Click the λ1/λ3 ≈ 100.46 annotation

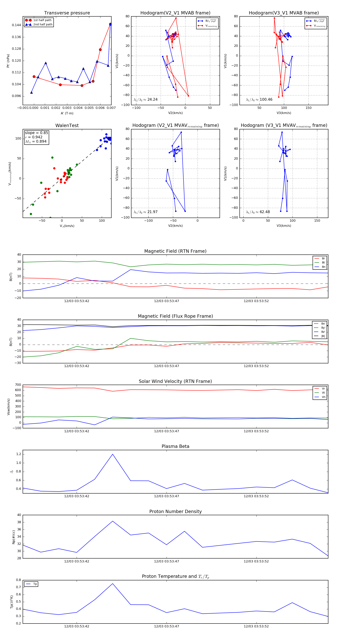click(259, 100)
